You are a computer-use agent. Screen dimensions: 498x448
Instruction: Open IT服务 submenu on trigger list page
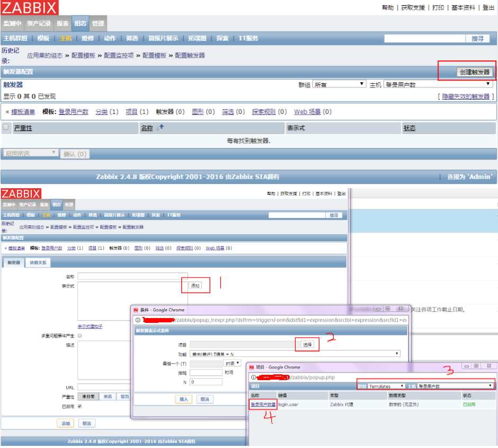[248, 39]
